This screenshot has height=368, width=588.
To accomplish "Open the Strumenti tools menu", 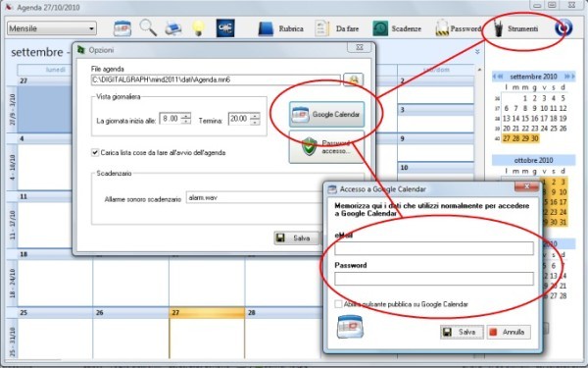I will pos(515,28).
